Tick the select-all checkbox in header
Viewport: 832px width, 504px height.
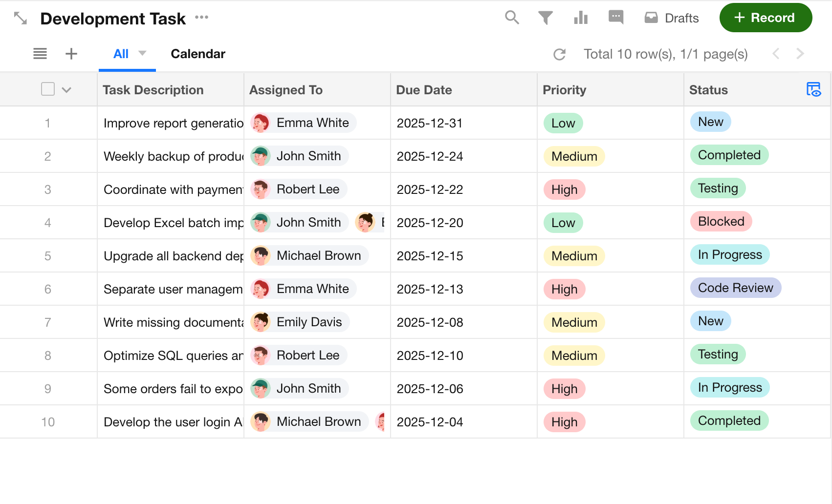[x=48, y=89]
